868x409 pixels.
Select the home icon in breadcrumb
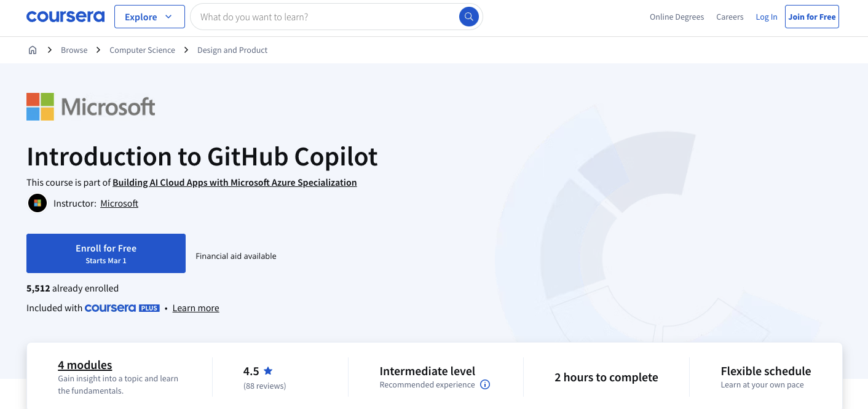(x=32, y=50)
